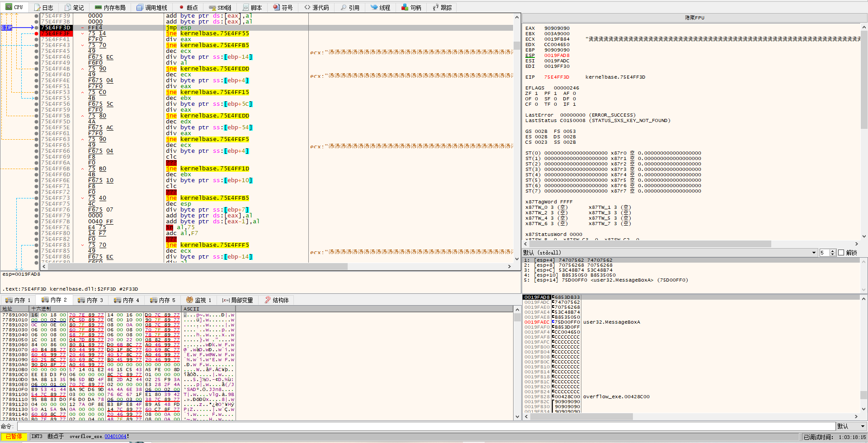Select the ESP register value 0019FAD8
Image resolution: width=868 pixels, height=443 pixels.
click(557, 55)
